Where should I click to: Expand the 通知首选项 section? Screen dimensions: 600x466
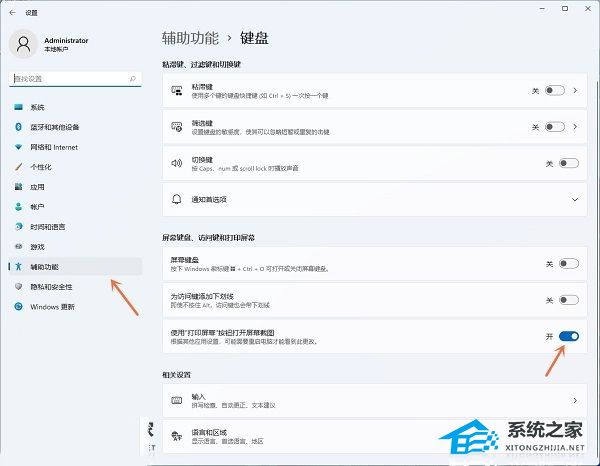[x=575, y=200]
